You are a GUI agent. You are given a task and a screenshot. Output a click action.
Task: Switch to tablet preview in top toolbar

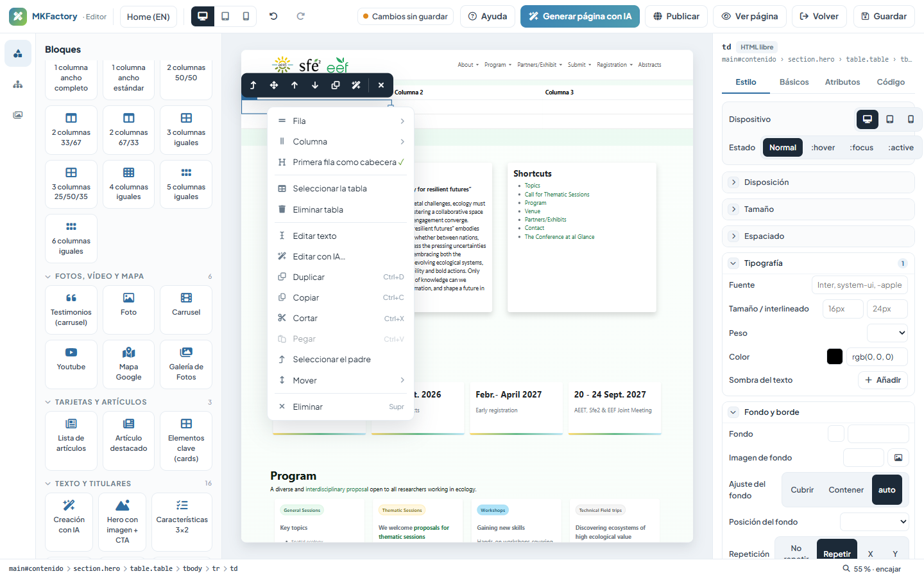(x=225, y=16)
